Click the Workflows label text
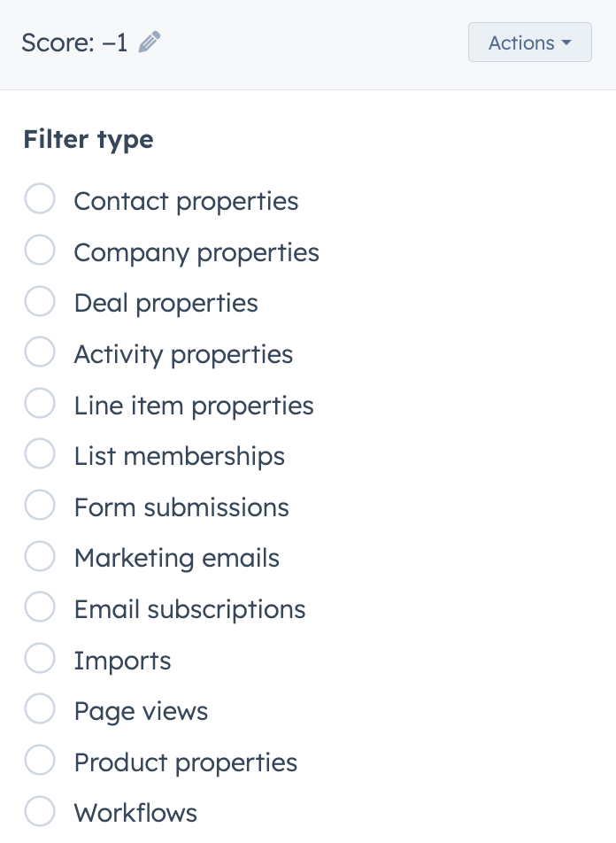This screenshot has height=843, width=616. click(135, 813)
